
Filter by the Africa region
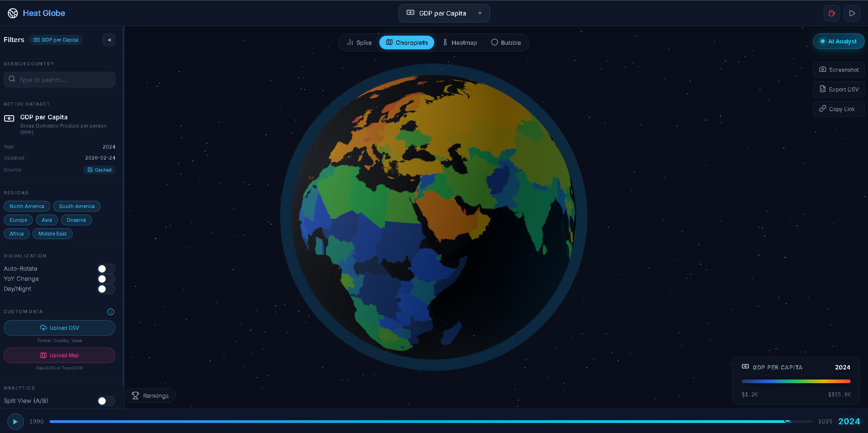[16, 234]
